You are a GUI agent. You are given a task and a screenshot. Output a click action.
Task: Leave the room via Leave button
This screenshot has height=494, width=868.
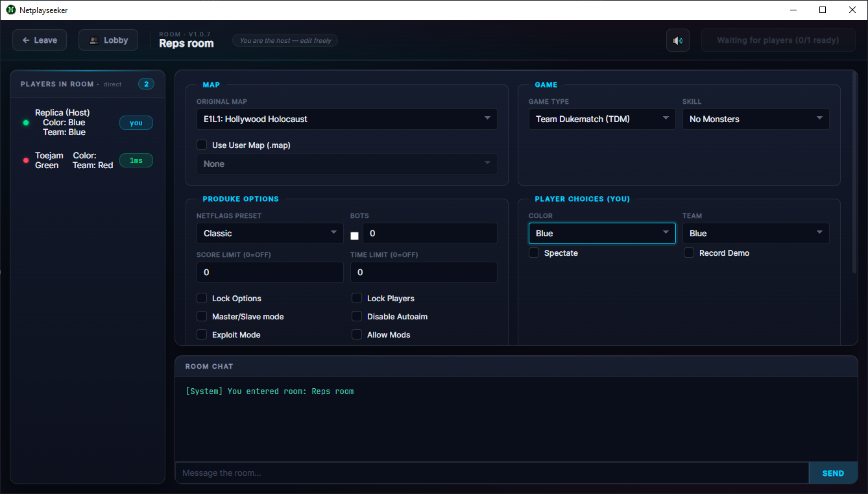pos(40,40)
